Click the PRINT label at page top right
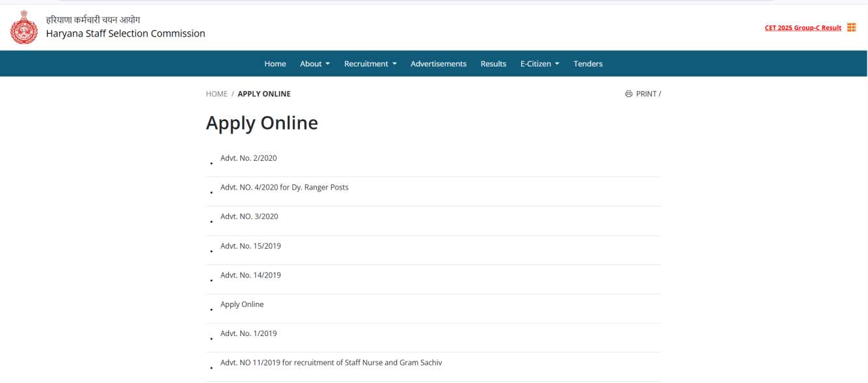The height and width of the screenshot is (383, 868). 646,93
